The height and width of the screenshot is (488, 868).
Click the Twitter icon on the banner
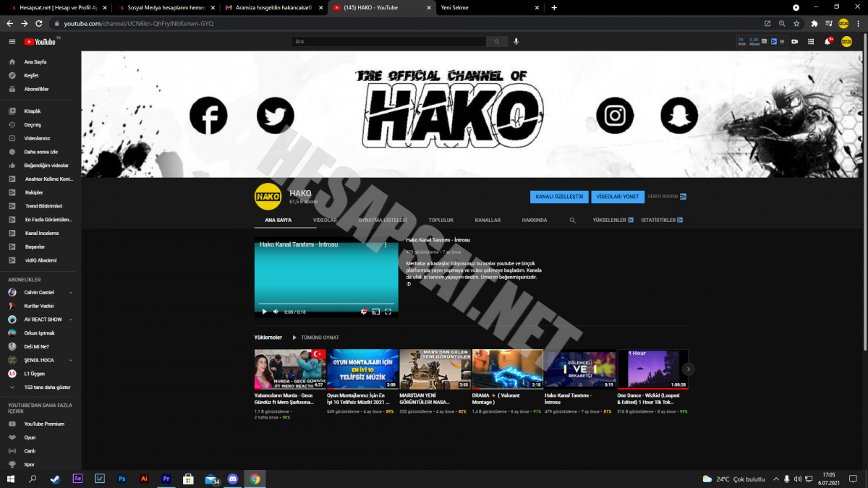click(x=276, y=115)
